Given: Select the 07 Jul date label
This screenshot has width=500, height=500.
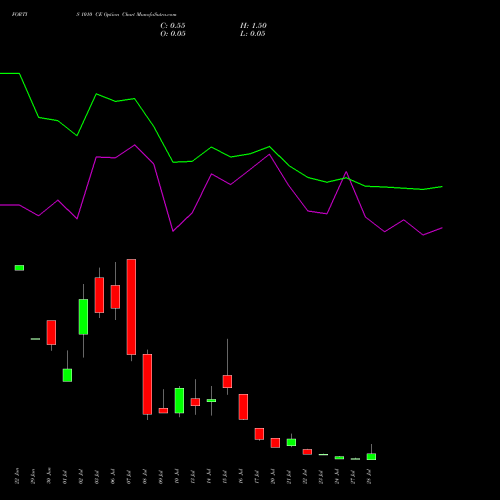Looking at the screenshot, I should pos(129,477).
